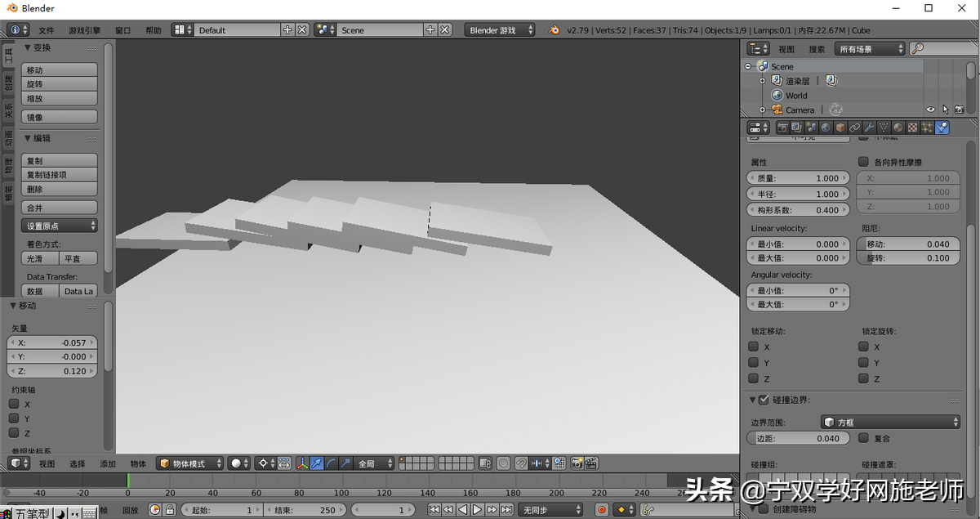This screenshot has height=519, width=980.
Task: Open the Particles tab icon
Action: 928,128
